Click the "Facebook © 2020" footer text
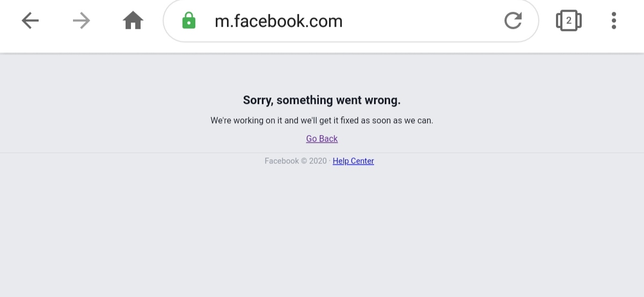Screen dimensions: 644x297 click(296, 161)
